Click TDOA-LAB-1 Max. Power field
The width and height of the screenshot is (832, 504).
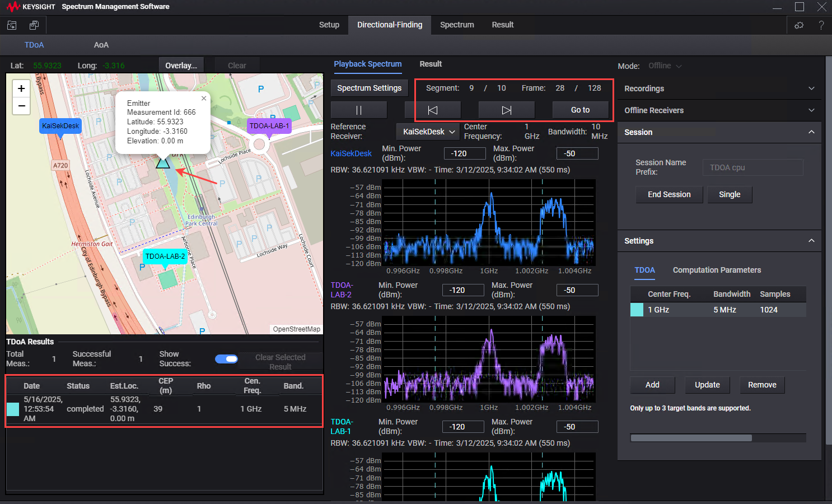click(577, 427)
